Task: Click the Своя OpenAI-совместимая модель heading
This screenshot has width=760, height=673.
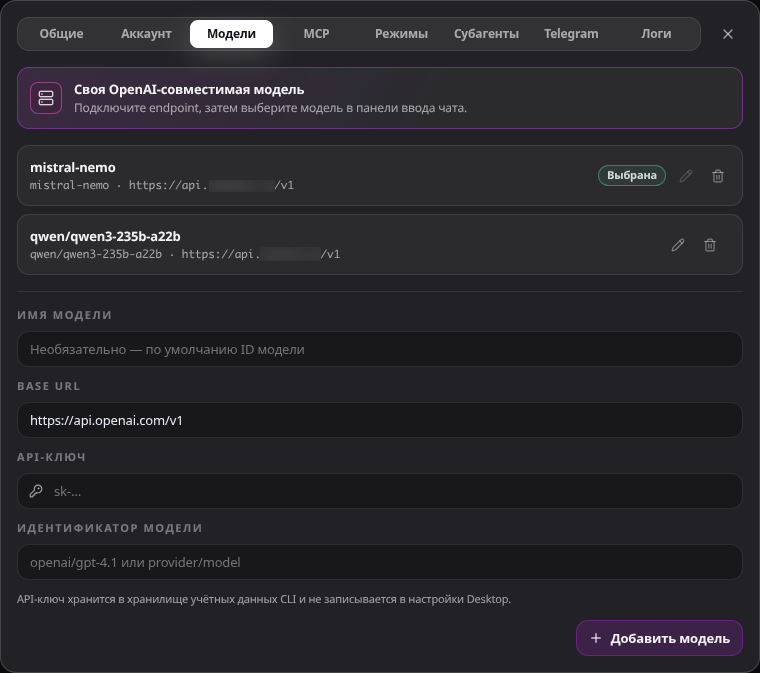Action: pyautogui.click(x=189, y=90)
